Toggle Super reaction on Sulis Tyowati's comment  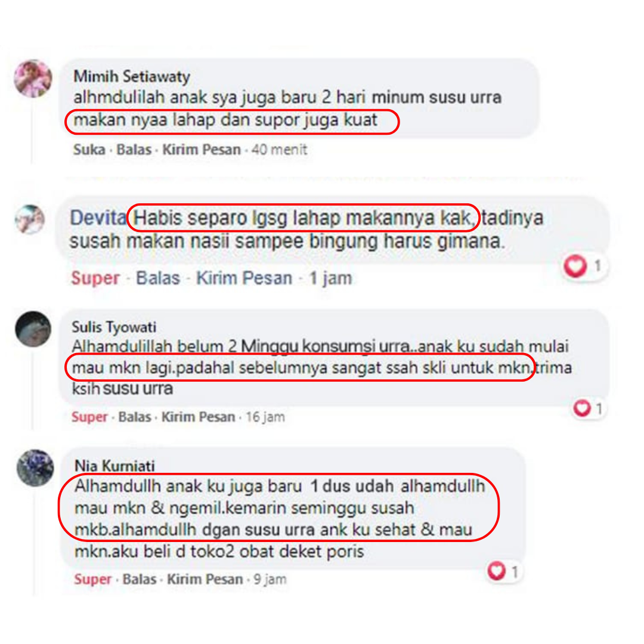(89, 417)
